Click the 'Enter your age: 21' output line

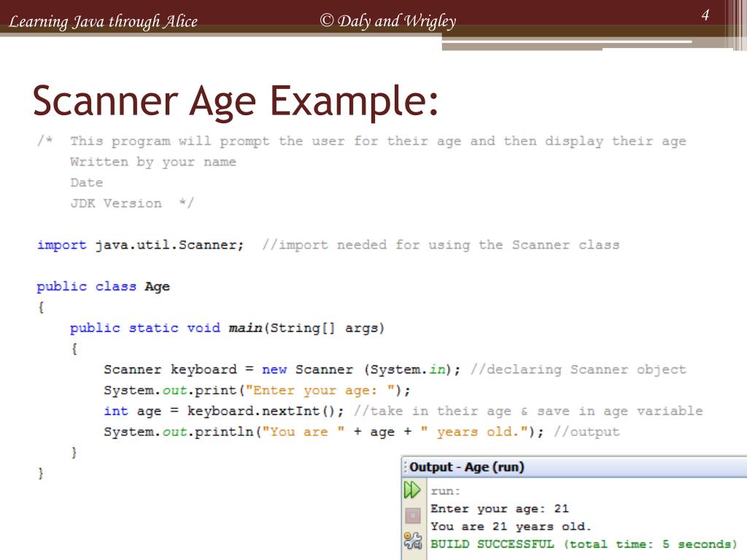click(499, 508)
